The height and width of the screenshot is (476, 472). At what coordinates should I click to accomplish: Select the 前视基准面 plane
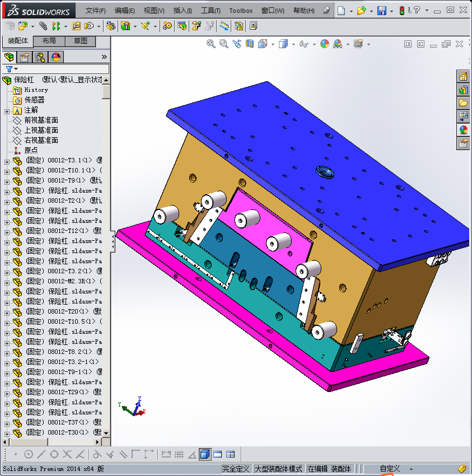tap(41, 120)
